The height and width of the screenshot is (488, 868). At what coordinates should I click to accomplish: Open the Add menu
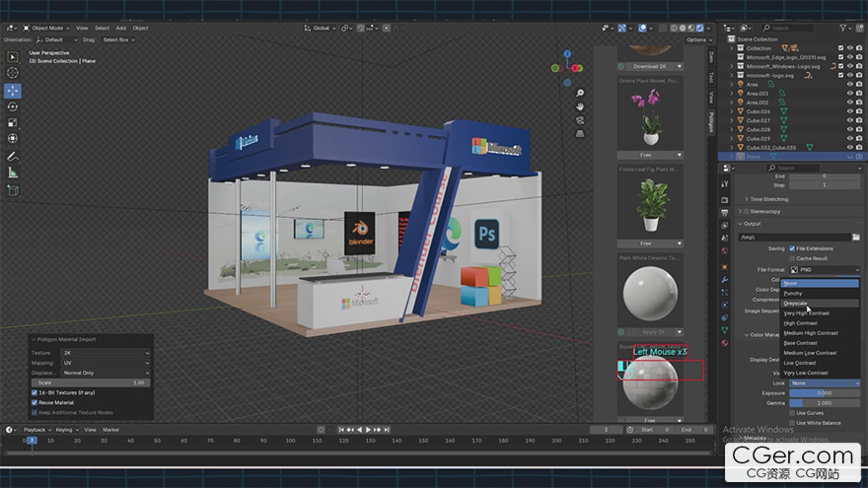(x=120, y=29)
